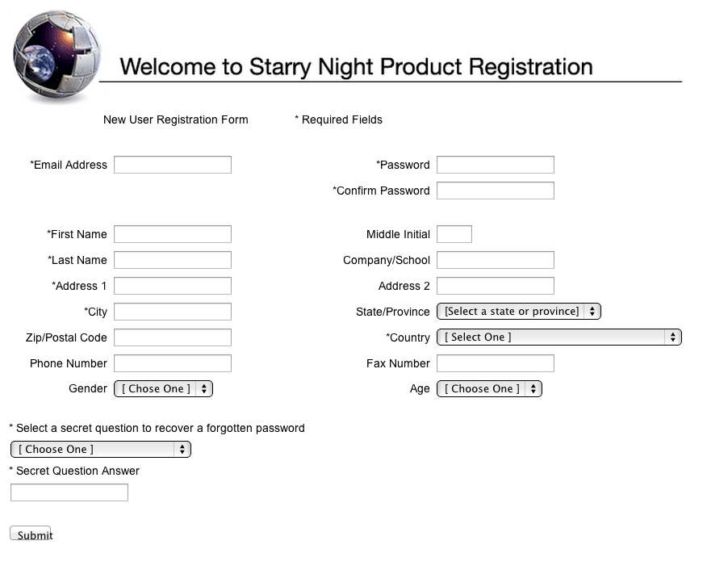Expand the Gender Chose One dropdown
Viewport: 728px width, 574px height.
pos(163,388)
